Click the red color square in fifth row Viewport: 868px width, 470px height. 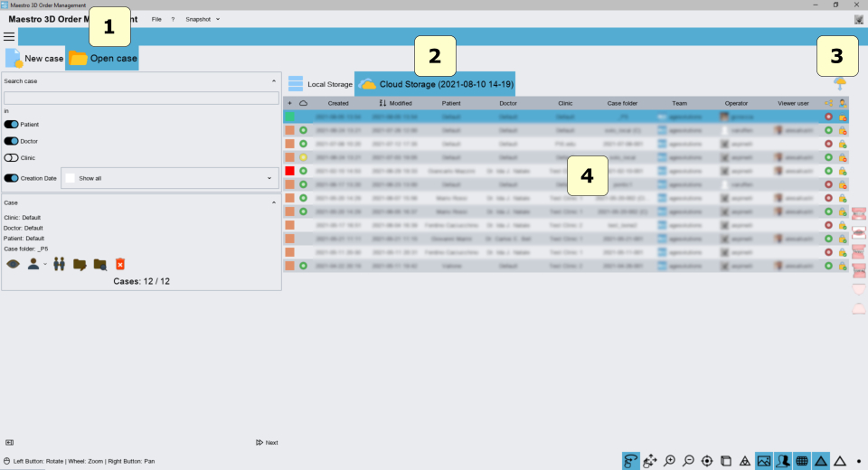point(289,171)
